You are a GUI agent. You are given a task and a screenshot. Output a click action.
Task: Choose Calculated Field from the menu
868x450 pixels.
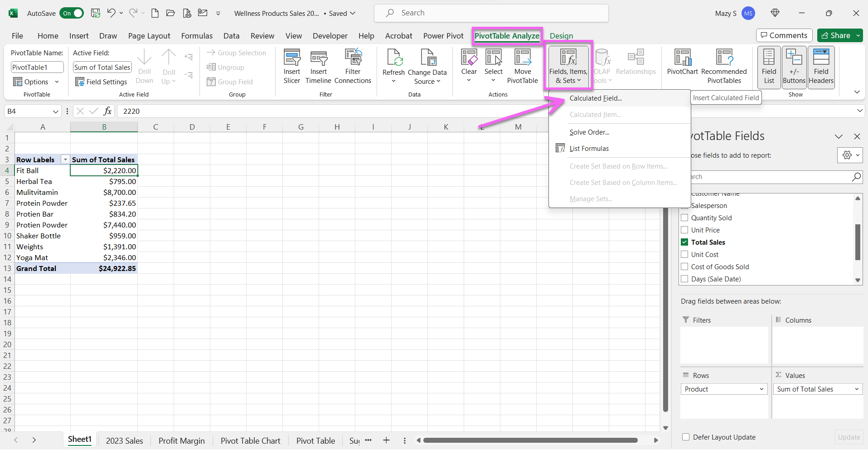click(596, 98)
